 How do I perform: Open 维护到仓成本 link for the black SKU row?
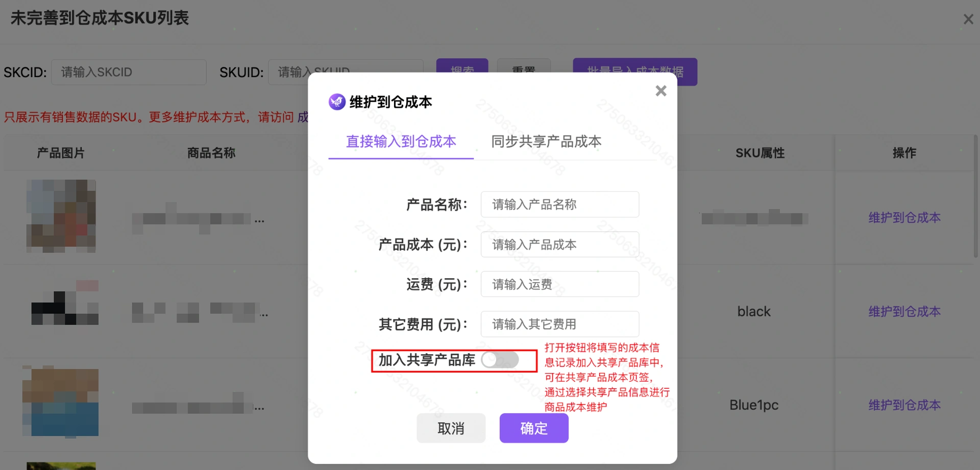(x=904, y=311)
